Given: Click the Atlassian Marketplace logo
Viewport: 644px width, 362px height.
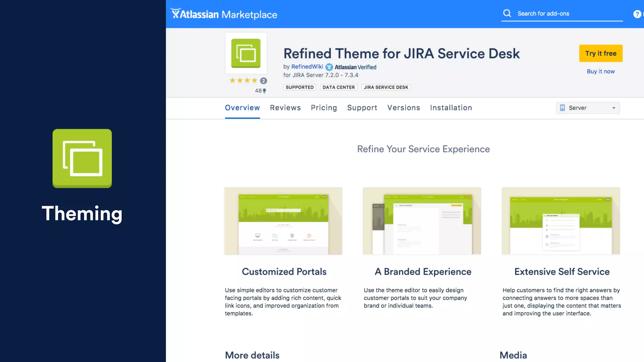Looking at the screenshot, I should pos(224,14).
